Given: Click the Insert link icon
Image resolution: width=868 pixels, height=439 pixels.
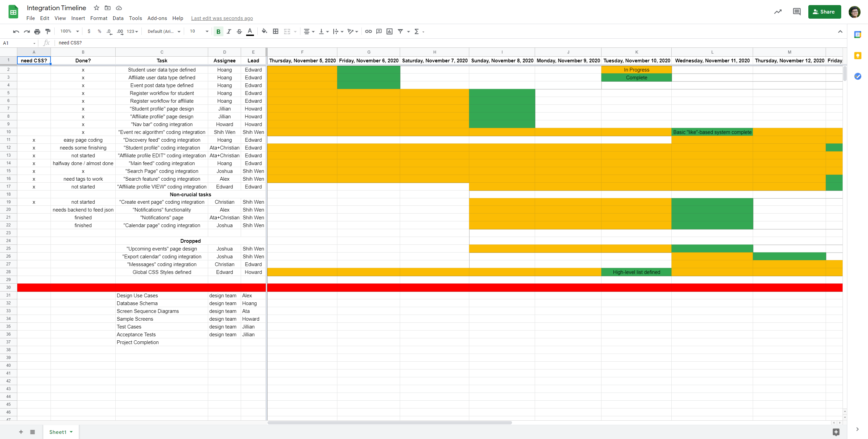Looking at the screenshot, I should (368, 32).
